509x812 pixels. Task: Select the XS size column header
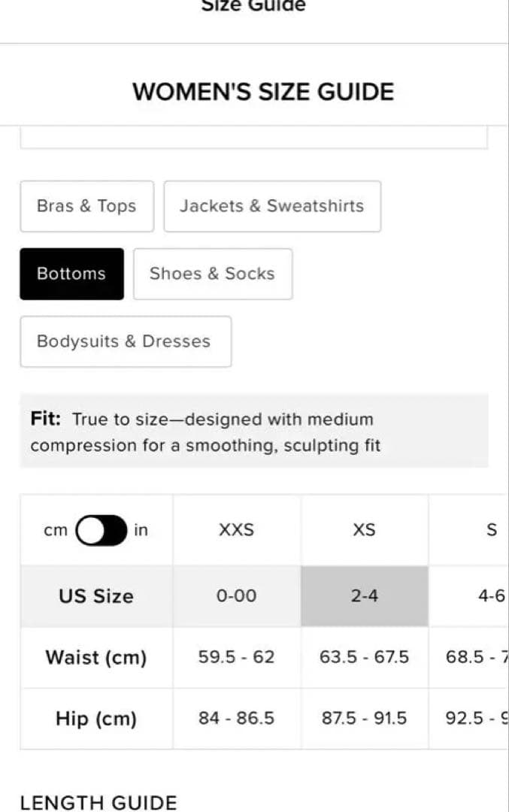tap(364, 531)
